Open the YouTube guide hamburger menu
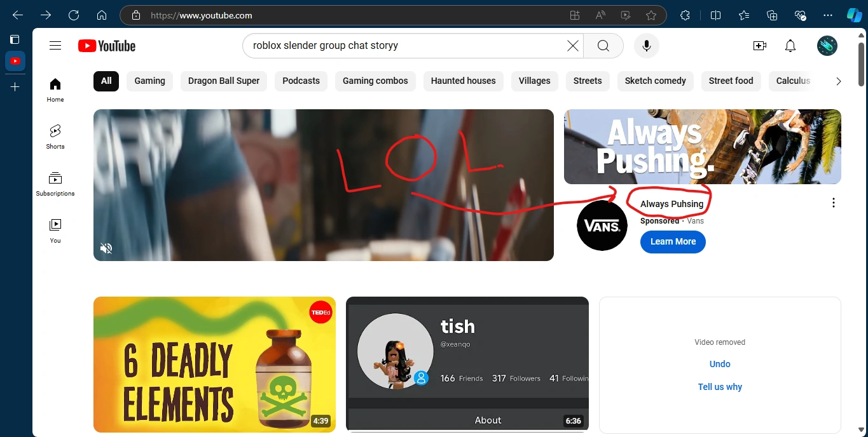The height and width of the screenshot is (437, 868). [55, 45]
